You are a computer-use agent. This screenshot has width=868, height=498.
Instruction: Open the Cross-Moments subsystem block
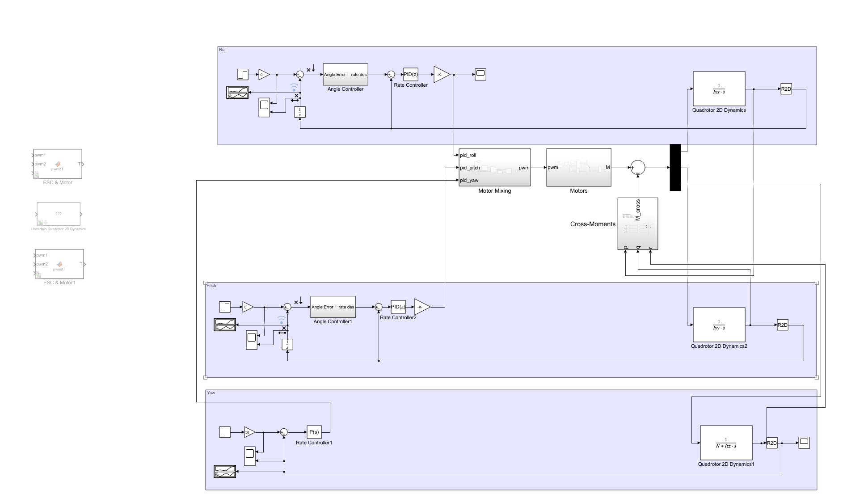coord(638,224)
